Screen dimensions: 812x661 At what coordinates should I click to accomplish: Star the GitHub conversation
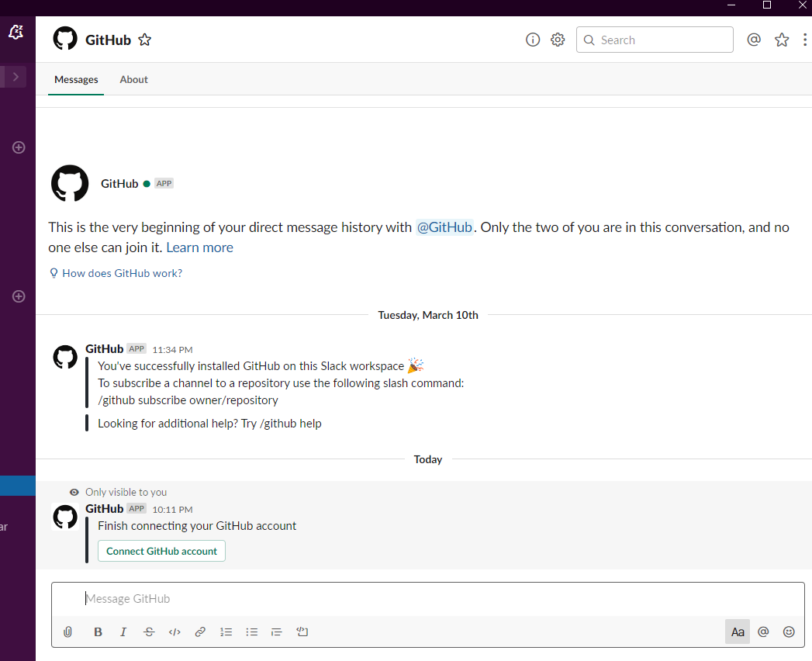(x=145, y=40)
